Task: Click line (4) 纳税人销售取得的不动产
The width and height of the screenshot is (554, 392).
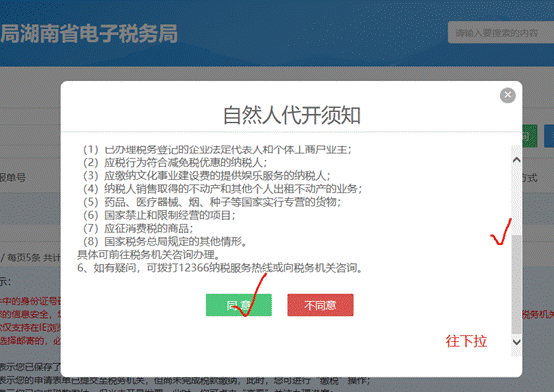Action: (x=223, y=189)
